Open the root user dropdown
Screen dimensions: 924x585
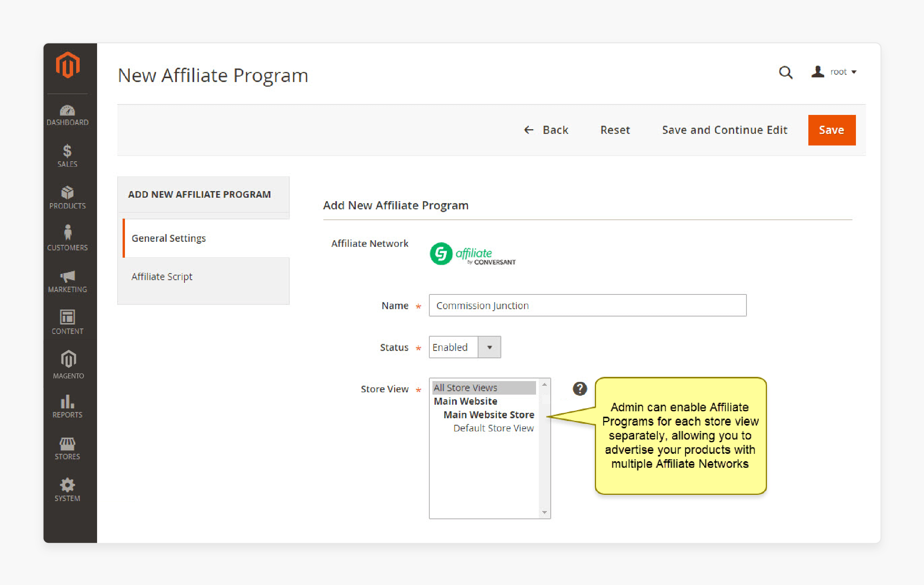[843, 72]
